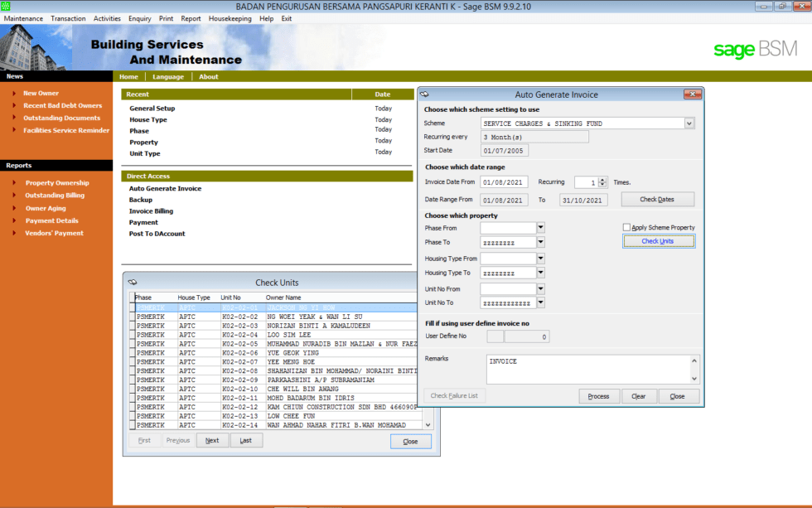812x508 pixels.
Task: Click the sage BSM logo in the banner
Action: [754, 50]
